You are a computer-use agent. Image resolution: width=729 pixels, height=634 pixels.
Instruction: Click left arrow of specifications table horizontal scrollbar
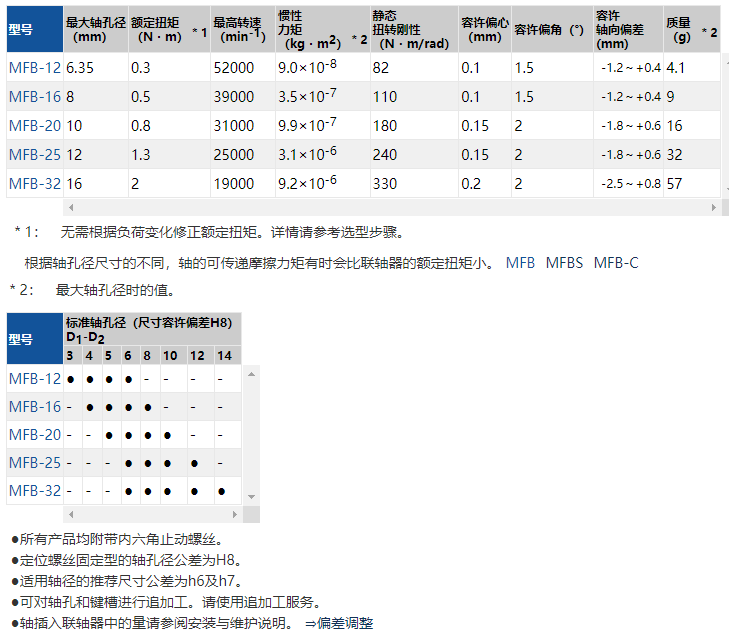(x=69, y=207)
